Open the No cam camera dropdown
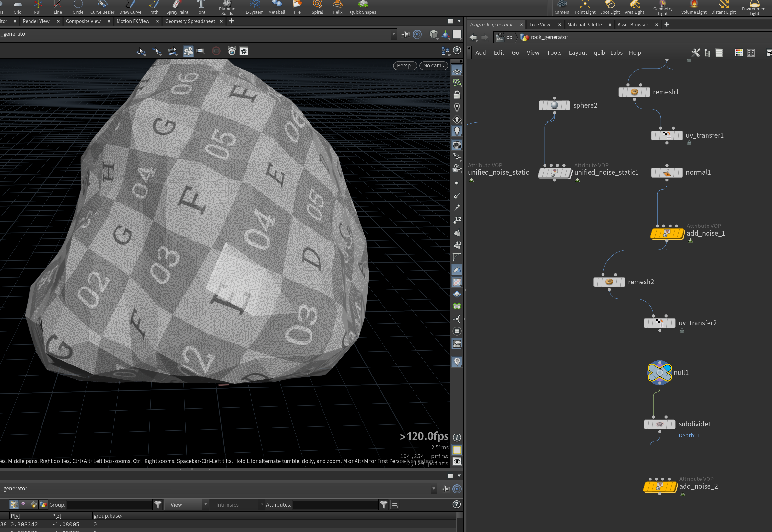Viewport: 772px width, 532px height. tap(434, 66)
